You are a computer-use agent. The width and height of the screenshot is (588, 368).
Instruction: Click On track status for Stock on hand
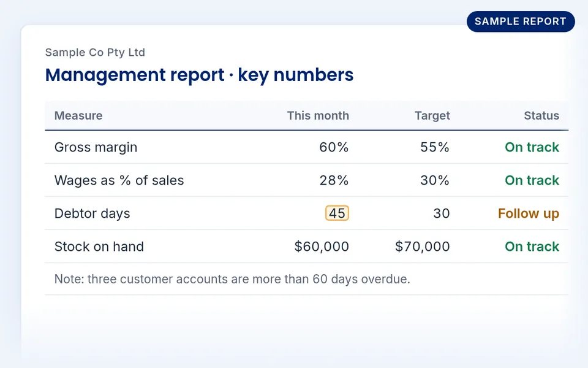pos(532,247)
